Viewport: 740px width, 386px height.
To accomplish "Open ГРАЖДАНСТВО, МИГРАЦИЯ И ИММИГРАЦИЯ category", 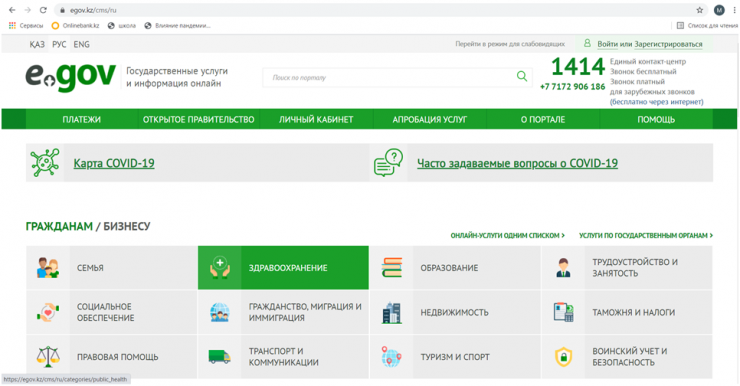I will click(283, 312).
